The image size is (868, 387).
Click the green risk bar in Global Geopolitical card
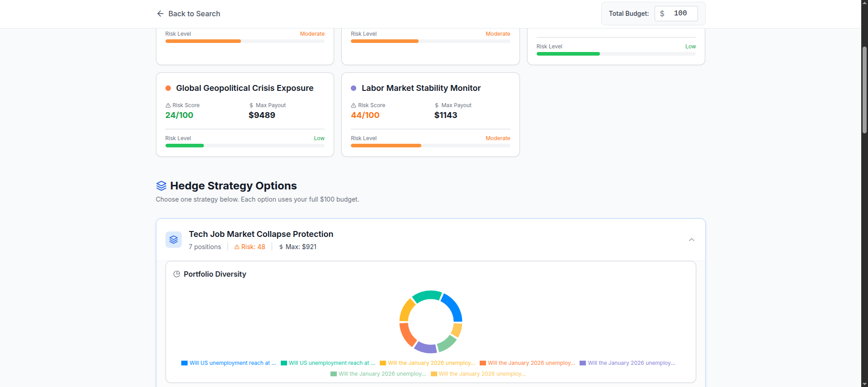pos(184,146)
